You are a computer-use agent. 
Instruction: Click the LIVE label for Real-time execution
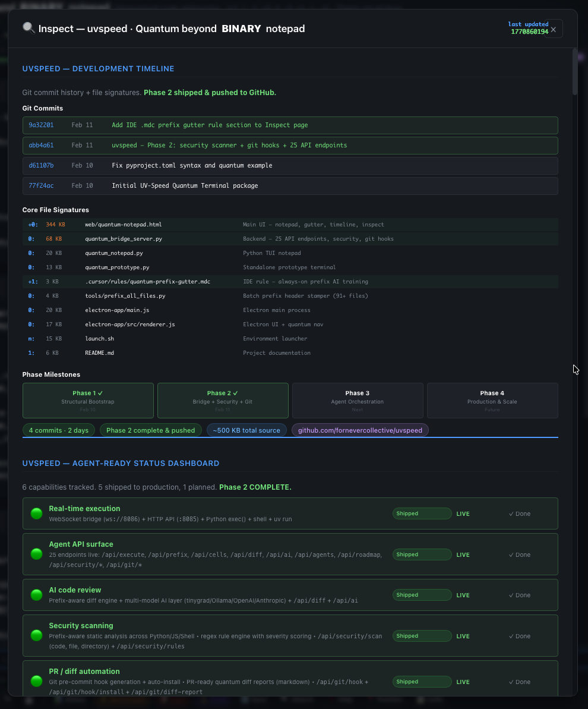(x=463, y=514)
